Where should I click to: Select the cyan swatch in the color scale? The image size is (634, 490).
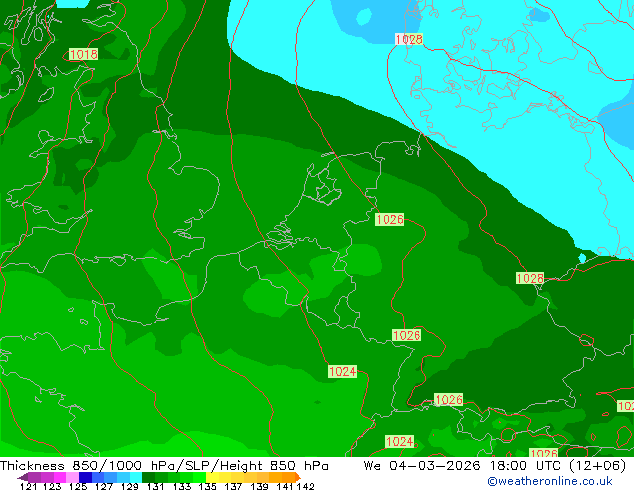[x=136, y=477]
